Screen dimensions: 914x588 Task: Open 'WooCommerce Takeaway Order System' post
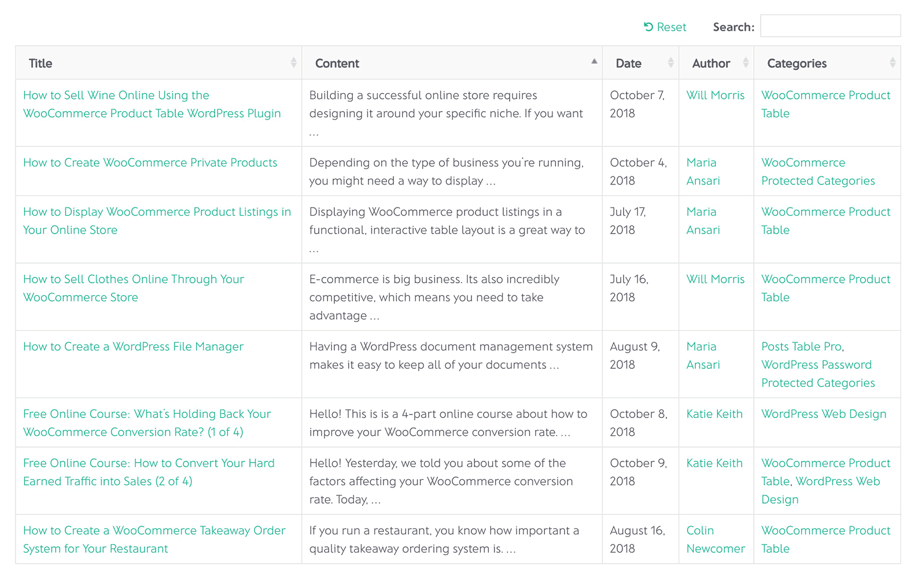[154, 539]
